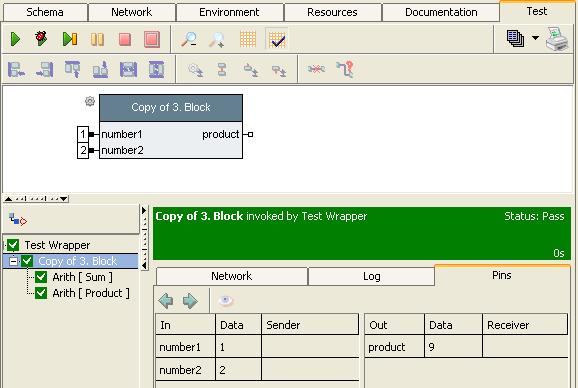578x388 pixels.
Task: Click the greyed vertical connector icon
Action: (222, 69)
